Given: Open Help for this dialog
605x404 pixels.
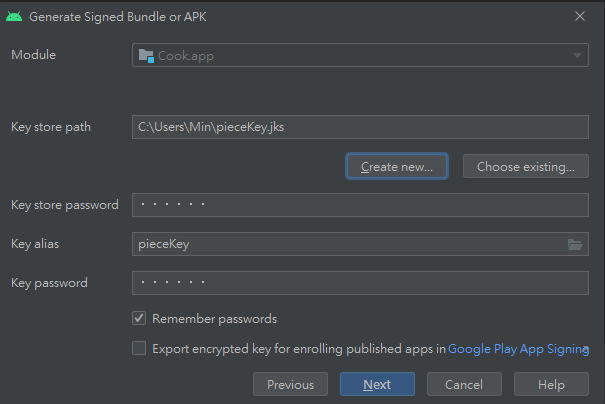Looking at the screenshot, I should click(551, 384).
